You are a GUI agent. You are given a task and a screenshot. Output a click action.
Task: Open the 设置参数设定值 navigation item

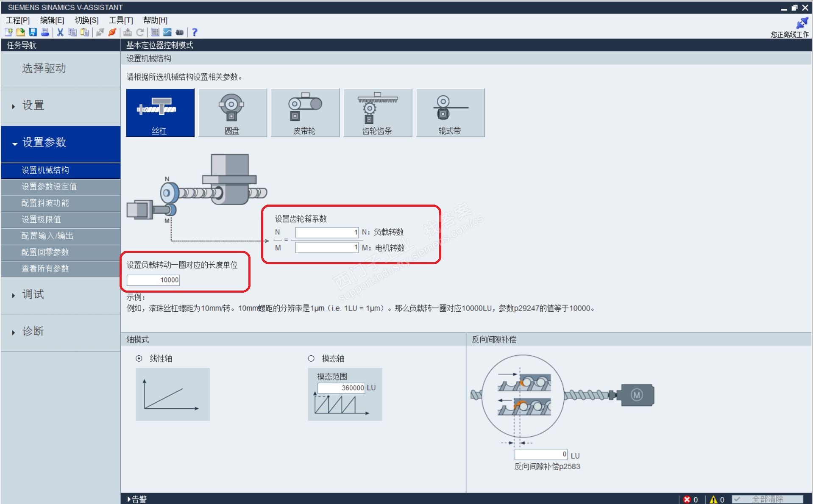tap(61, 187)
